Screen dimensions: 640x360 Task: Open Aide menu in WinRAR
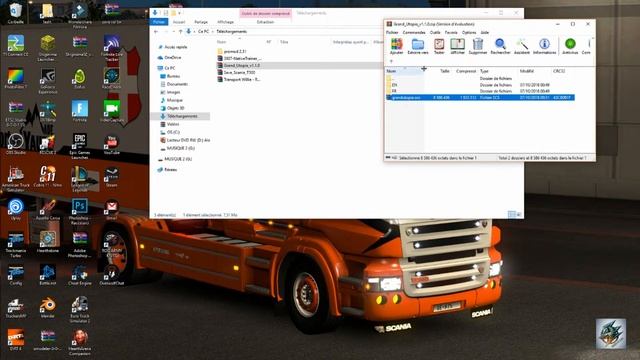[x=484, y=32]
